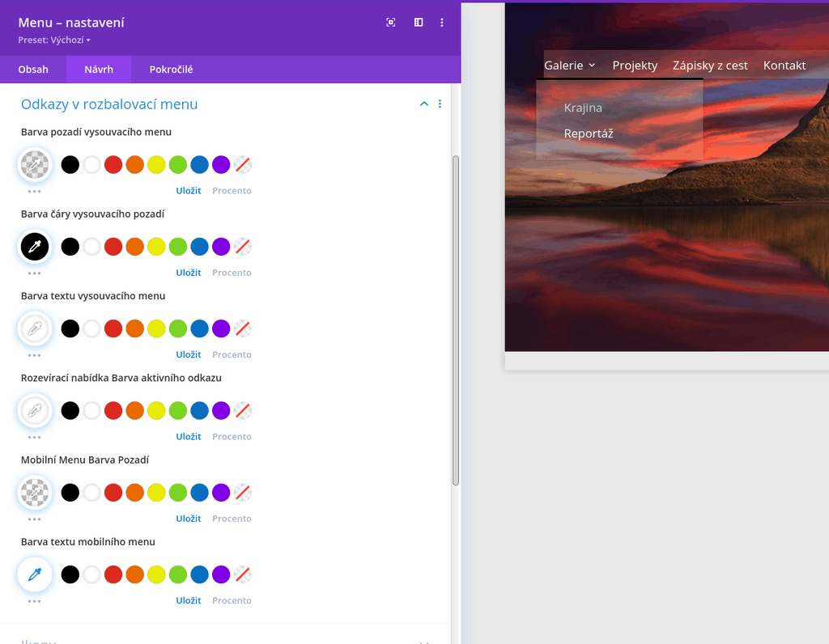Open the Pokročilé tab
This screenshot has width=829, height=644.
[x=172, y=70]
